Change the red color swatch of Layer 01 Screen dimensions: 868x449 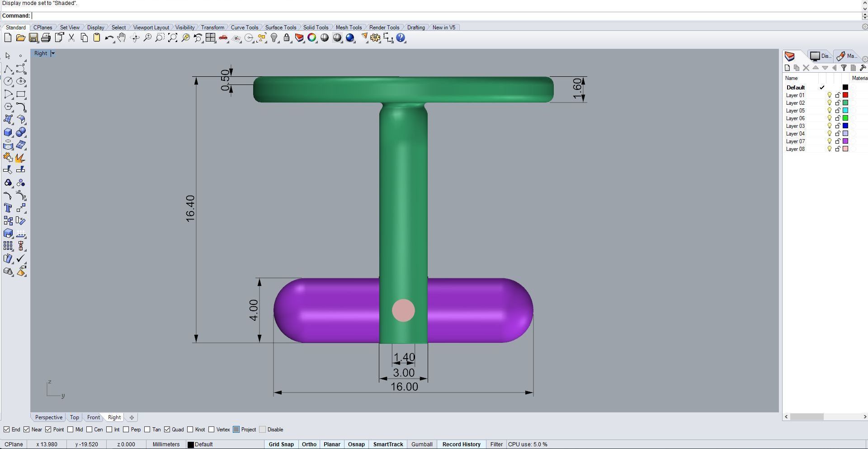point(845,95)
